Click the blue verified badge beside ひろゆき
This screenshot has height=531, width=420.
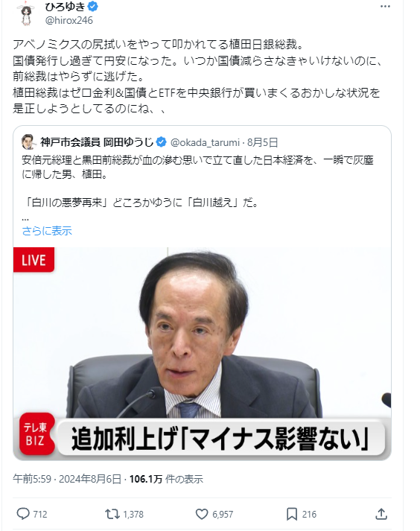coord(93,7)
